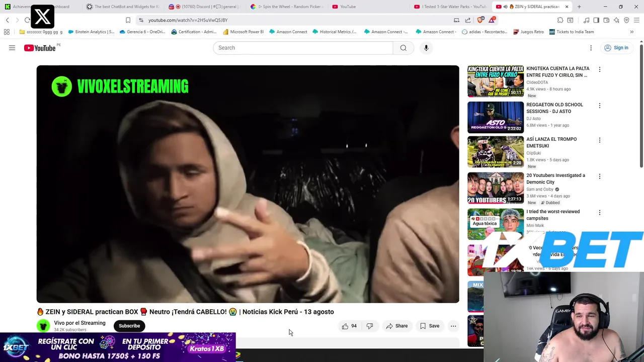This screenshot has width=644, height=362.
Task: Click the share page icon in address bar
Action: coord(468,20)
